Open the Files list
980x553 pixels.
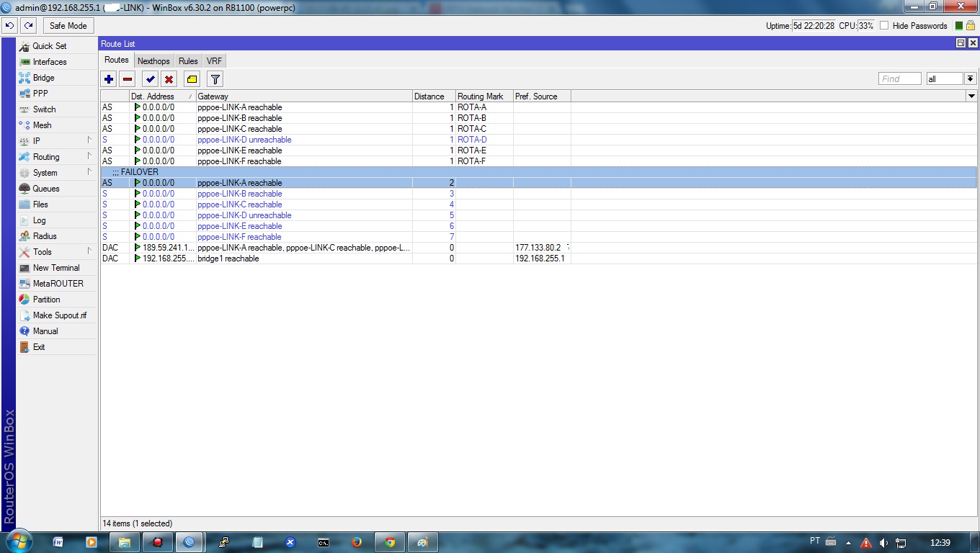57,204
